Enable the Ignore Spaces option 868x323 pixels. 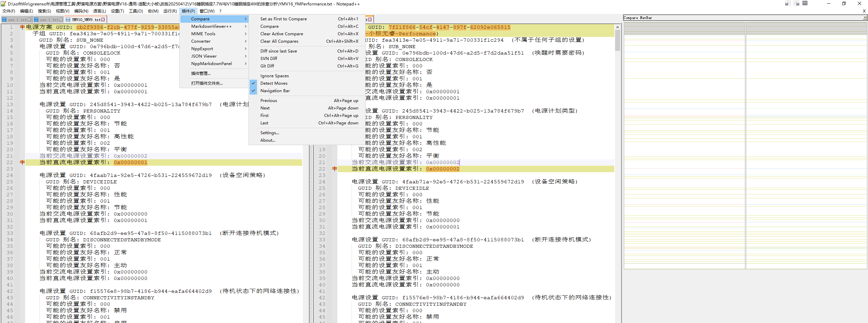pyautogui.click(x=274, y=76)
